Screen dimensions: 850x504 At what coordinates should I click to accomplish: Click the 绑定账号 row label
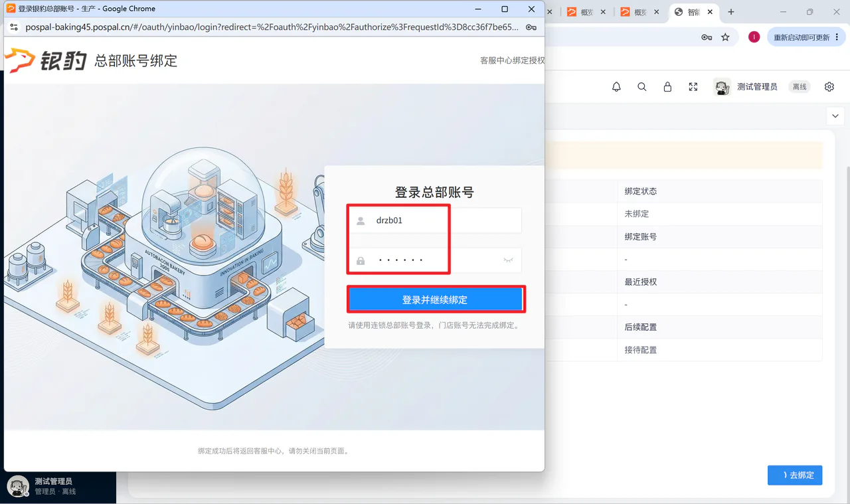click(x=641, y=236)
